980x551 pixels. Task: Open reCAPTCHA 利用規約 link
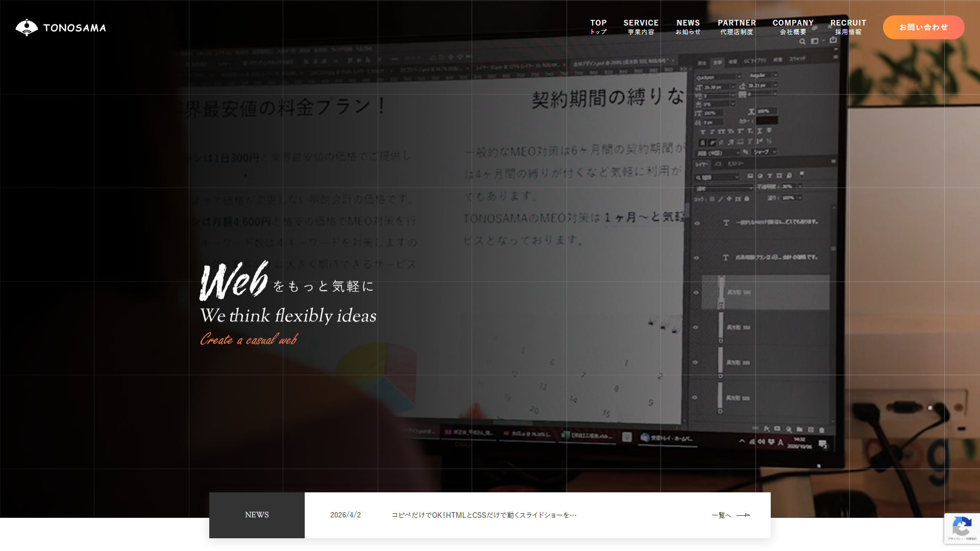coord(971,539)
